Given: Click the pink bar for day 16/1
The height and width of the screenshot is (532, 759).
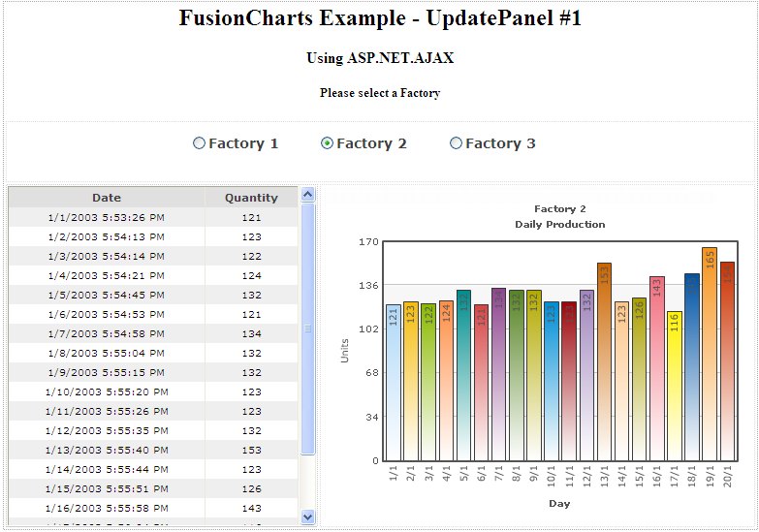Looking at the screenshot, I should tap(657, 368).
